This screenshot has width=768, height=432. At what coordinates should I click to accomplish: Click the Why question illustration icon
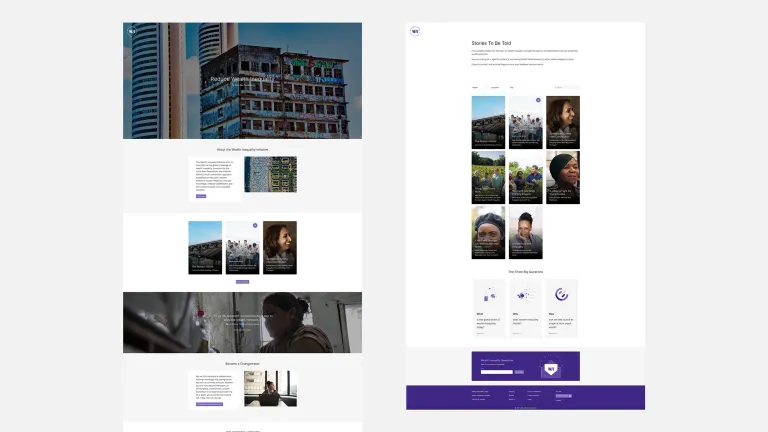pos(525,295)
